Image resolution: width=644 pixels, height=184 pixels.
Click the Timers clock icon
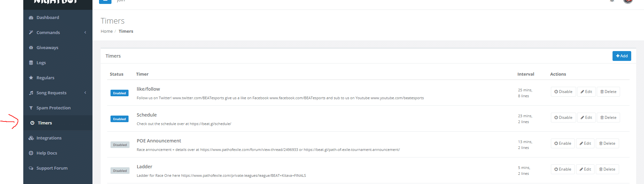pyautogui.click(x=32, y=123)
